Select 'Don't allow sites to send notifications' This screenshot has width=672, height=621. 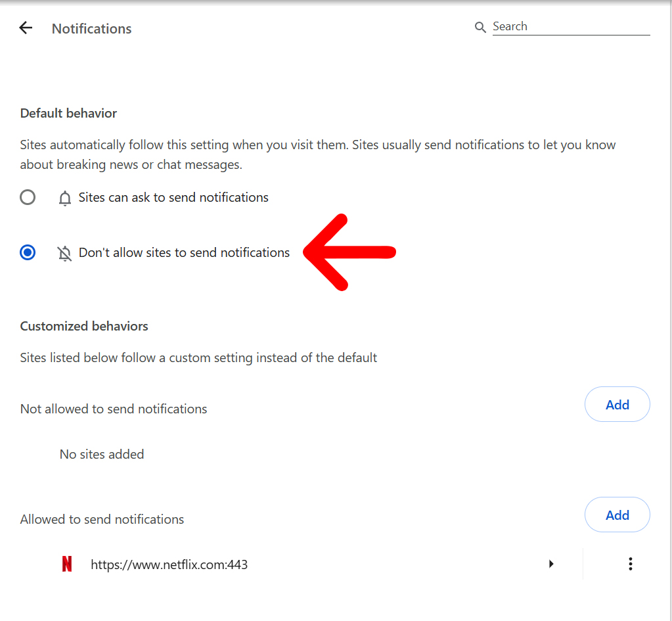click(x=28, y=252)
